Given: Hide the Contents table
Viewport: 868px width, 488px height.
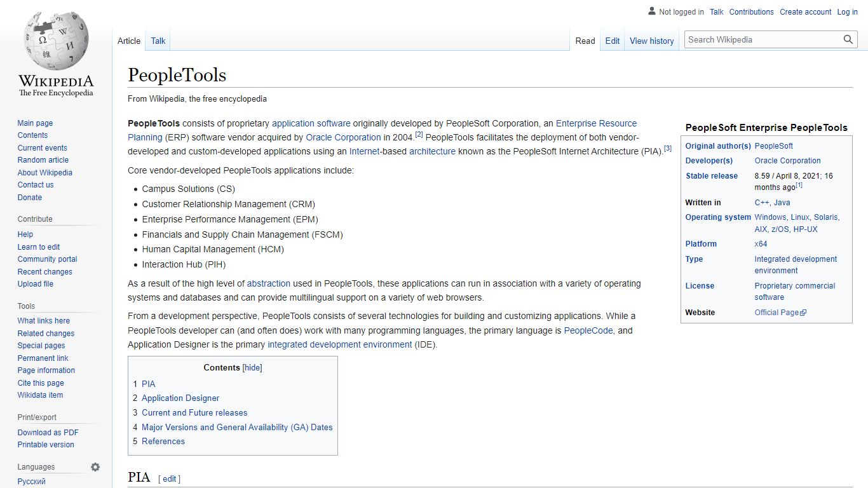Looking at the screenshot, I should click(x=252, y=368).
